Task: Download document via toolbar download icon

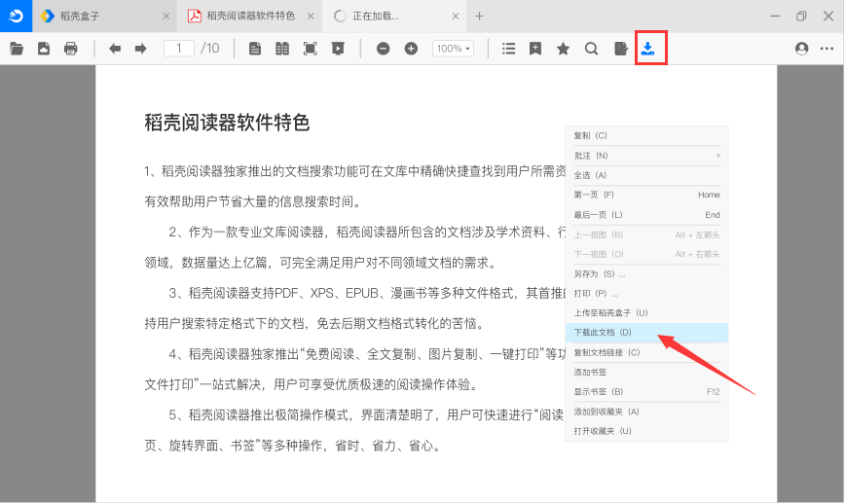Action: tap(647, 49)
